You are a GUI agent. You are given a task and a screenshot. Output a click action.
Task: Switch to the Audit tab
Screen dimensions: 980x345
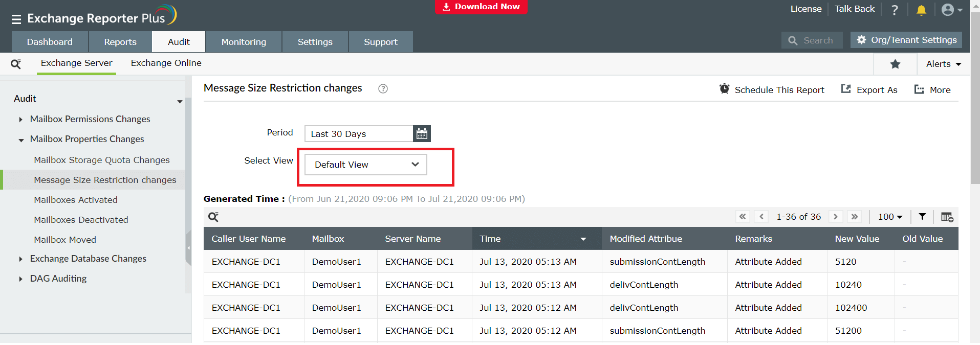coord(179,42)
